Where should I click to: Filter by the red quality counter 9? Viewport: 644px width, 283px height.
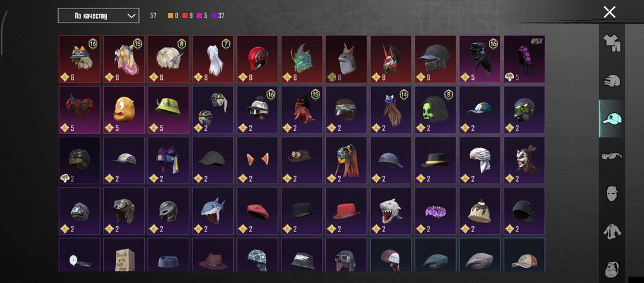coord(187,15)
